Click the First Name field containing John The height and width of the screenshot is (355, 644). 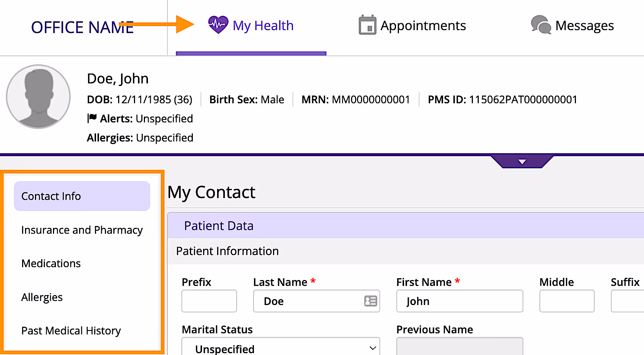click(x=460, y=301)
